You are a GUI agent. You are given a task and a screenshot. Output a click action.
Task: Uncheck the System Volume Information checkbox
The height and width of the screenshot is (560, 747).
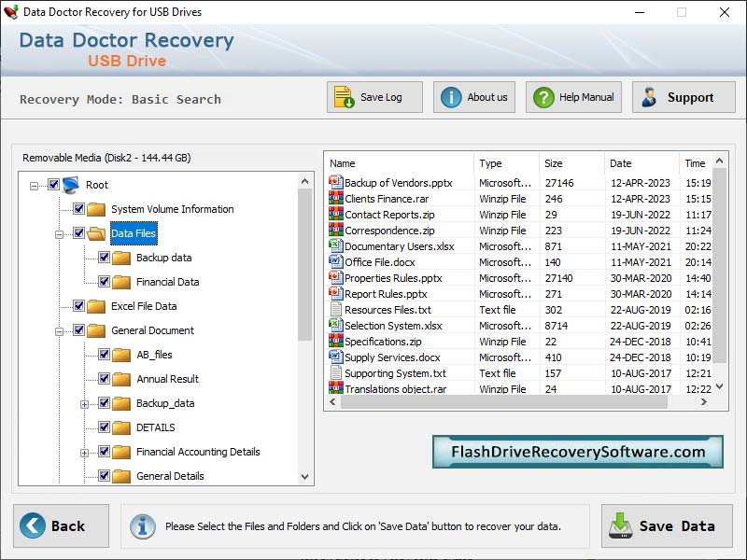[79, 209]
